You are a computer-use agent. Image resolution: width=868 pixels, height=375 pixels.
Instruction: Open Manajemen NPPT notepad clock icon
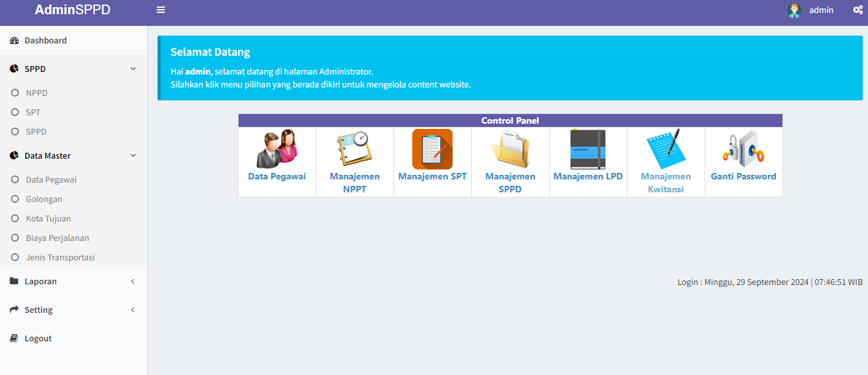point(355,149)
